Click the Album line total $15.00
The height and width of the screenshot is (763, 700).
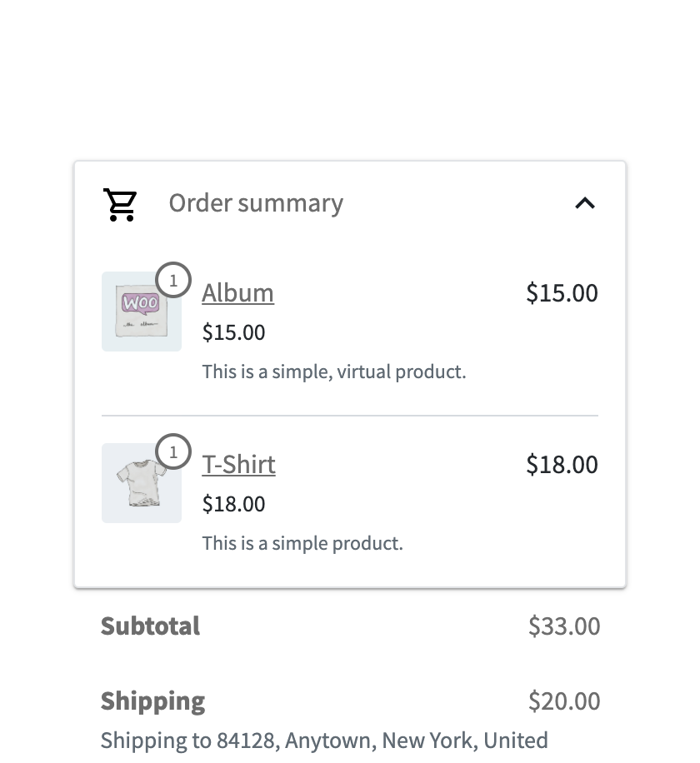click(562, 293)
